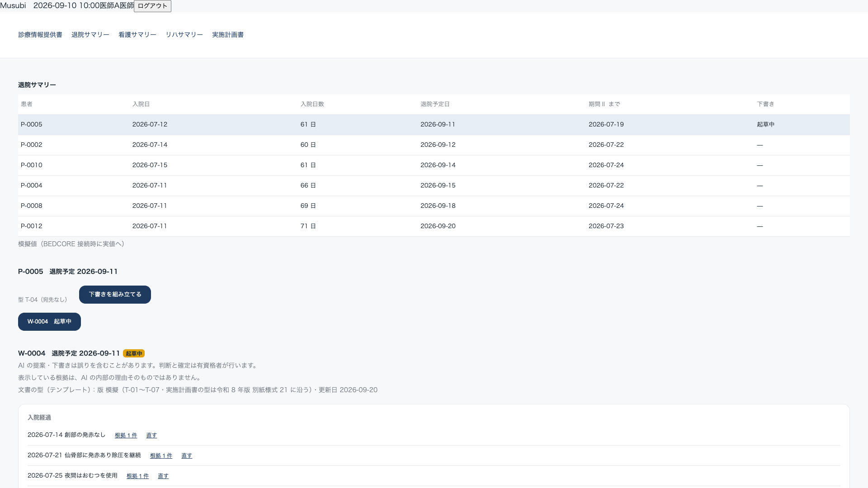Choose patient row P-0010
Screen dimensions: 868x488
pos(434,165)
